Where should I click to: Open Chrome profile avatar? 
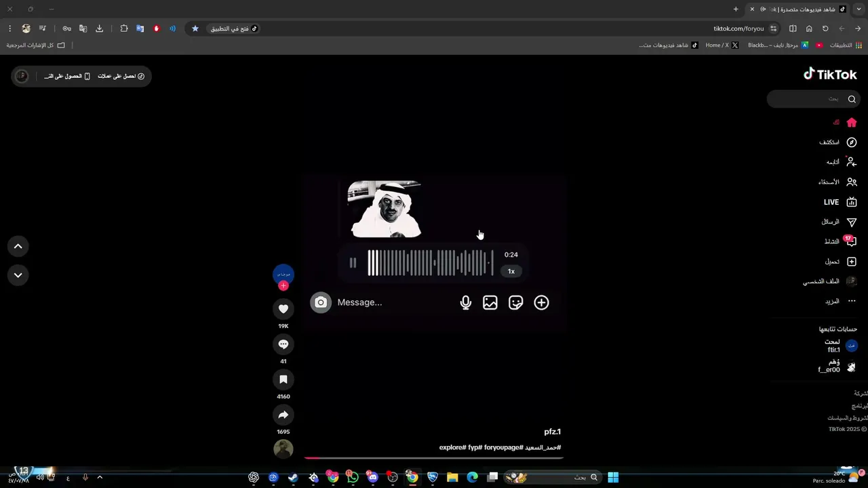tap(26, 28)
